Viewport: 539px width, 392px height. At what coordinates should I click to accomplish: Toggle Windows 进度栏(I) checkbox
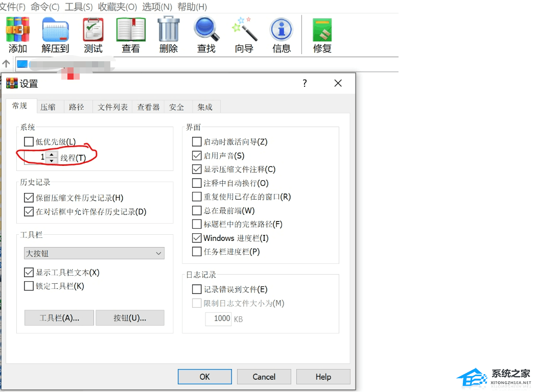coord(197,238)
